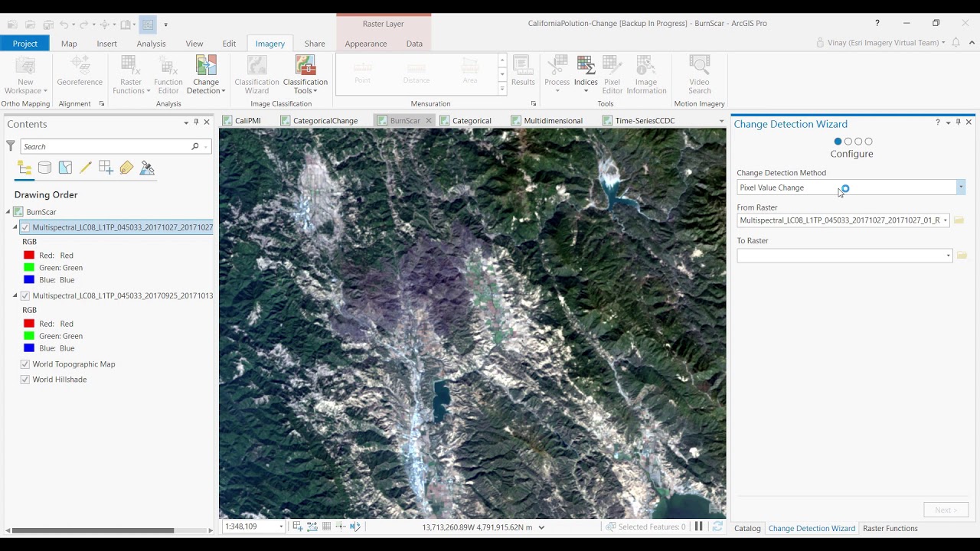
Task: Toggle auto-hide pin on Change Detection Wizard
Action: pyautogui.click(x=958, y=122)
